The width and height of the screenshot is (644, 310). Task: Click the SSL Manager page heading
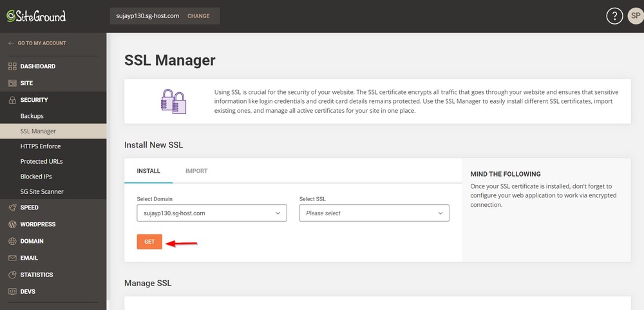tap(169, 61)
